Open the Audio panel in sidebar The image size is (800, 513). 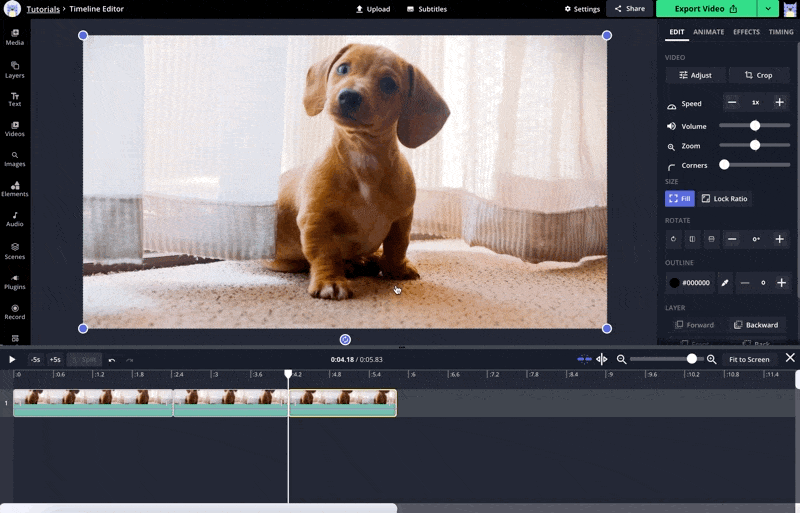(x=15, y=218)
